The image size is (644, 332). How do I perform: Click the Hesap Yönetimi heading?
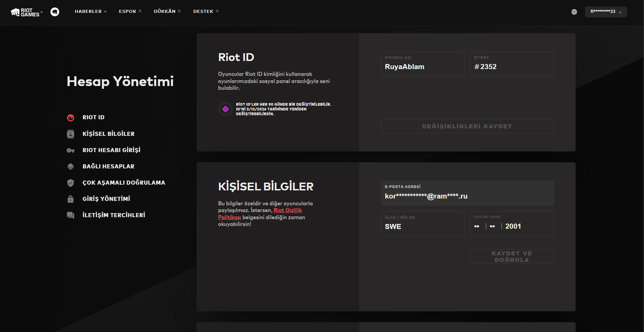tap(120, 81)
